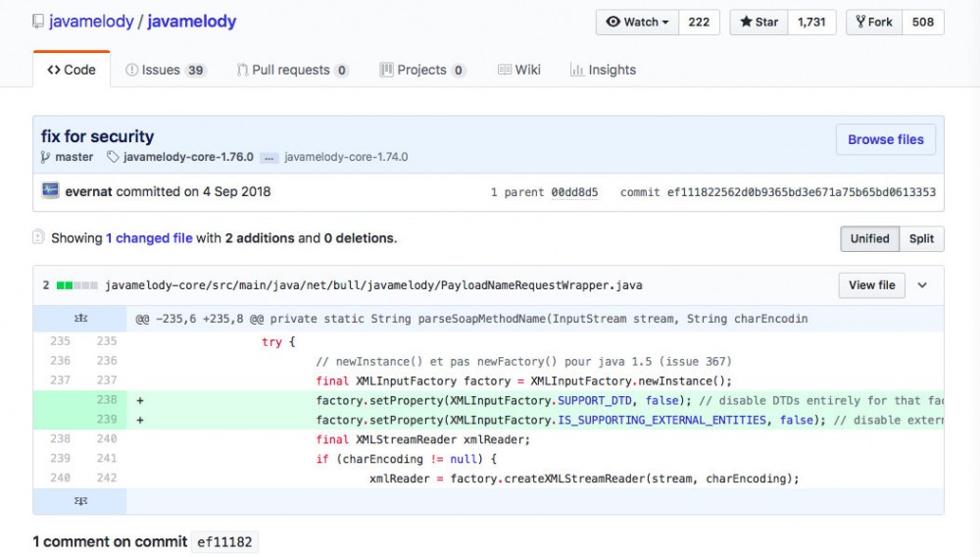Click the evernat avatar image
Screen dimensions: 980x557
pyautogui.click(x=50, y=190)
